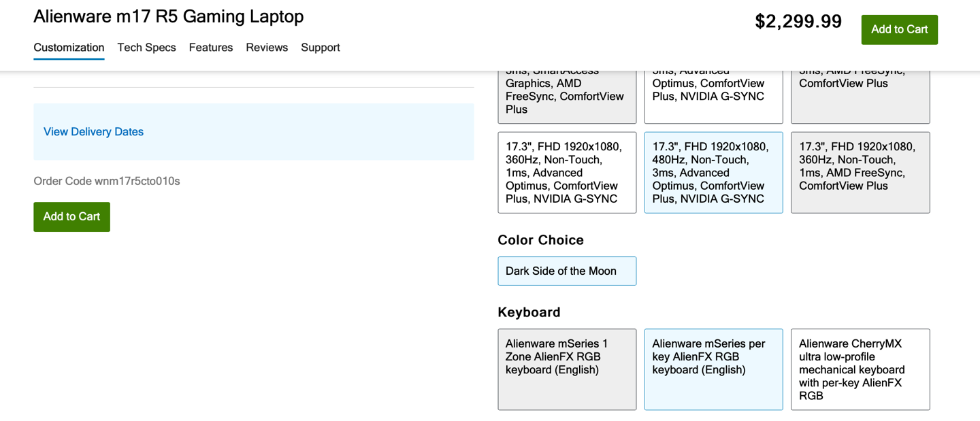980x421 pixels.
Task: Select mSeries 1 Zone AlienFX keyboard
Action: [567, 370]
